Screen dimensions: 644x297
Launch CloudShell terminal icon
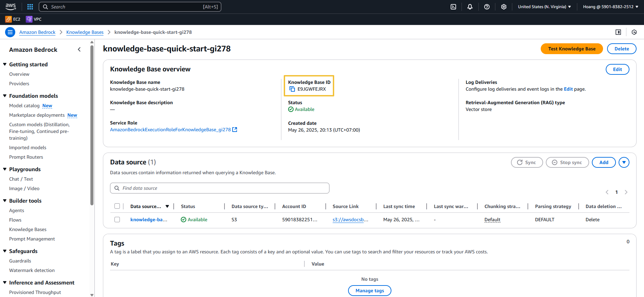[453, 7]
